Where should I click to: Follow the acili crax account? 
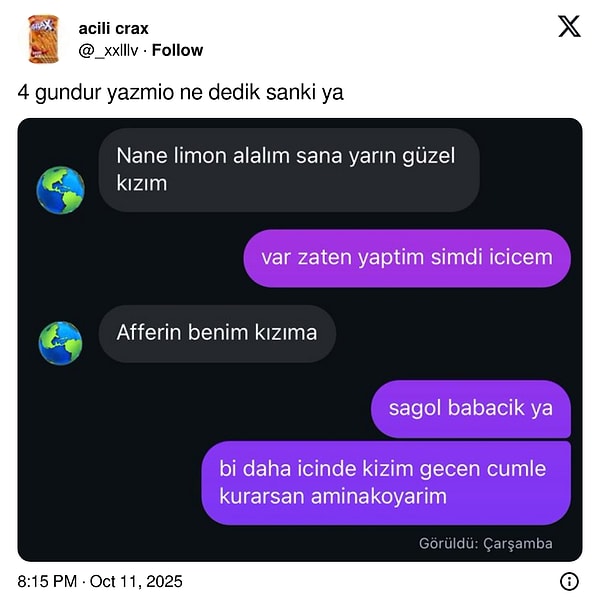[178, 50]
